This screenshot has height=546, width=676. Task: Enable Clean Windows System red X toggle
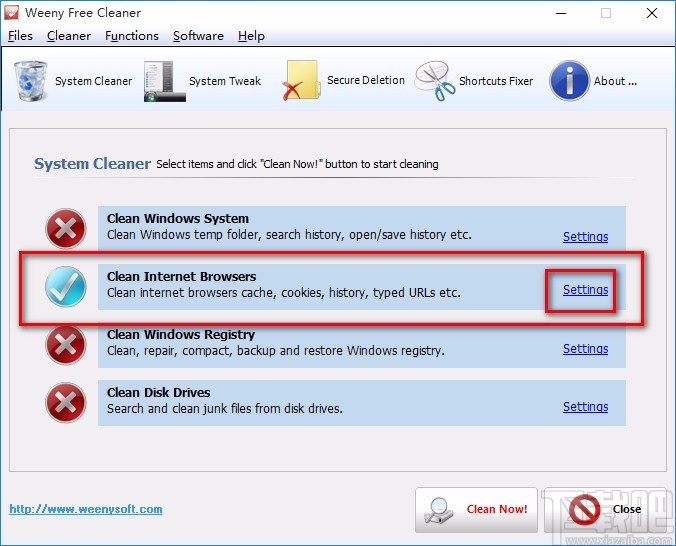coord(66,229)
